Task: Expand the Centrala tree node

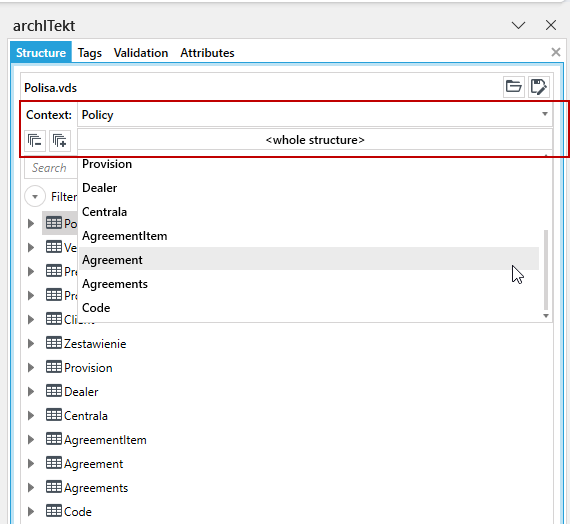Action: (x=31, y=416)
